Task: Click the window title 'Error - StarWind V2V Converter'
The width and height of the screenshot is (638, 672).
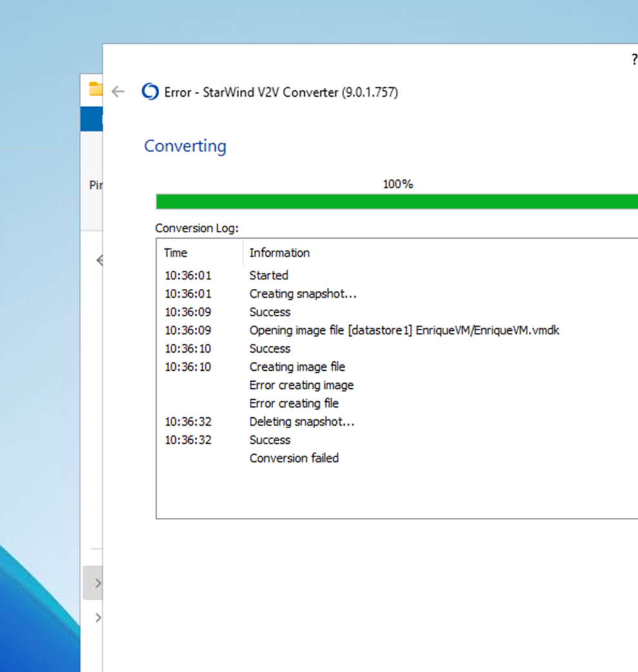Action: tap(281, 92)
